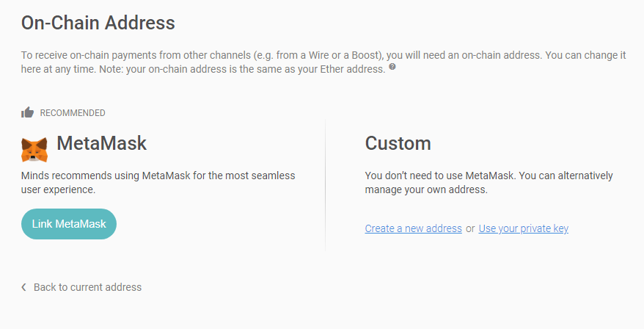
Task: Click the help question mark icon
Action: (x=392, y=67)
